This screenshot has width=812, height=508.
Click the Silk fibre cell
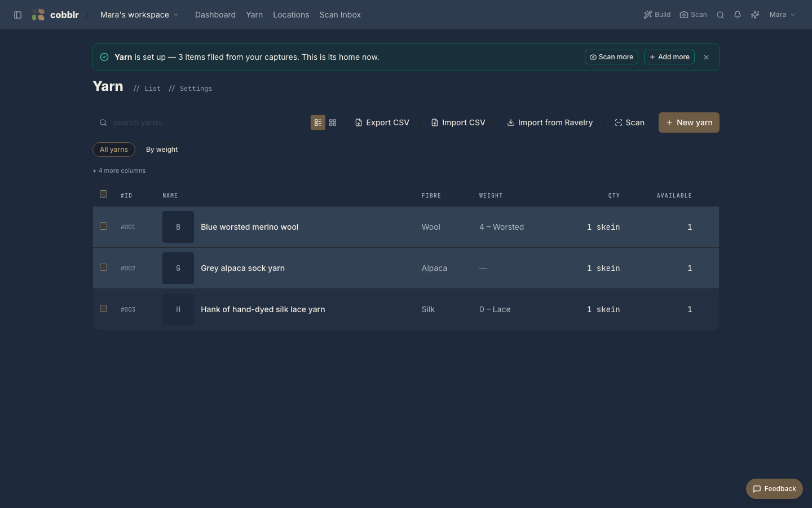pos(428,309)
